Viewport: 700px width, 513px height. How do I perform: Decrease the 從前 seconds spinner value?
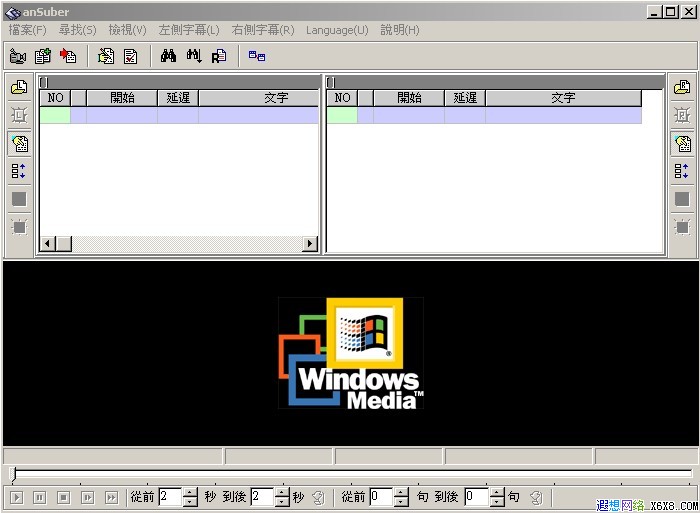[x=190, y=501]
